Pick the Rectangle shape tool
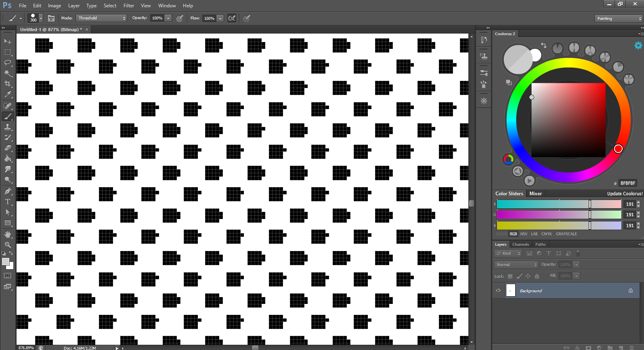The height and width of the screenshot is (350, 644). point(8,223)
